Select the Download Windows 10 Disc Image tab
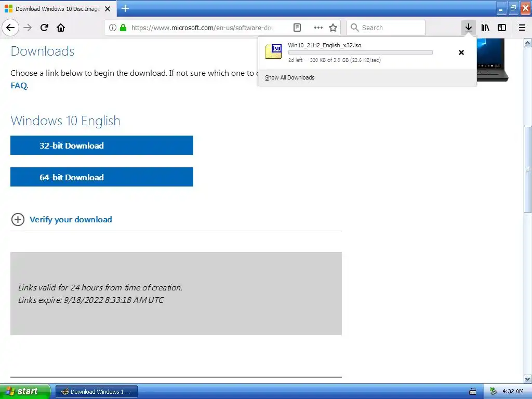The height and width of the screenshot is (399, 532). click(x=58, y=9)
